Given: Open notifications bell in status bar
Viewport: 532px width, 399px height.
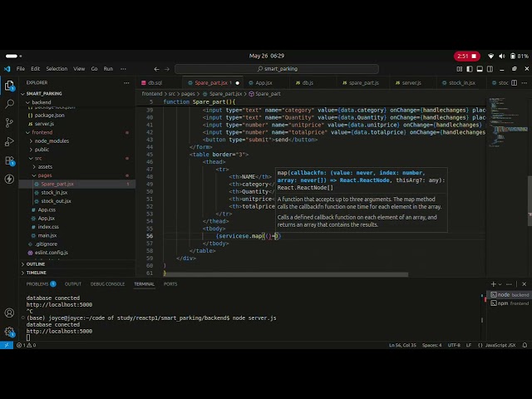Looking at the screenshot, I should [525, 345].
